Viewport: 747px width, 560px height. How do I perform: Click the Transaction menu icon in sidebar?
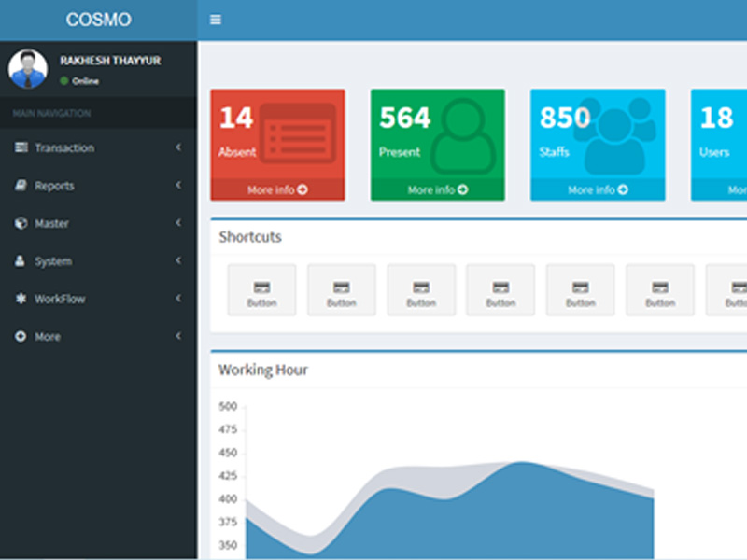pos(21,148)
